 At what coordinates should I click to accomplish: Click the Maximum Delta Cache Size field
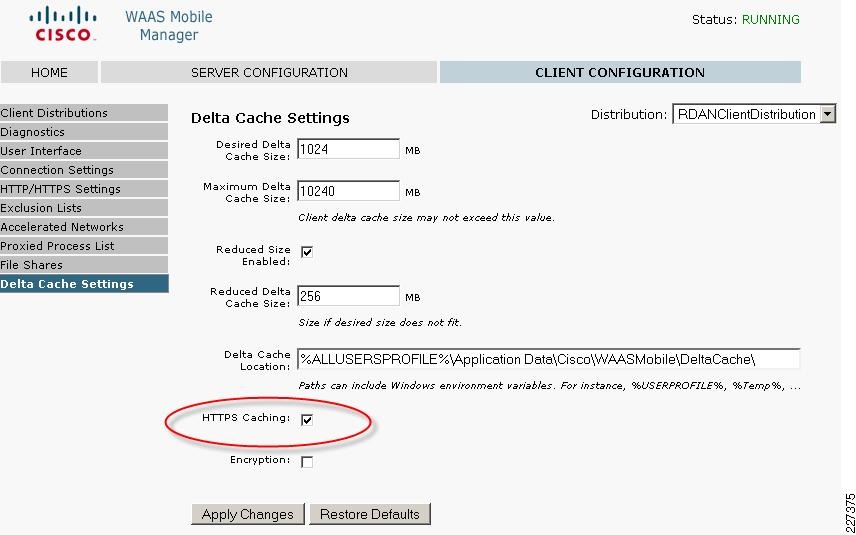348,191
